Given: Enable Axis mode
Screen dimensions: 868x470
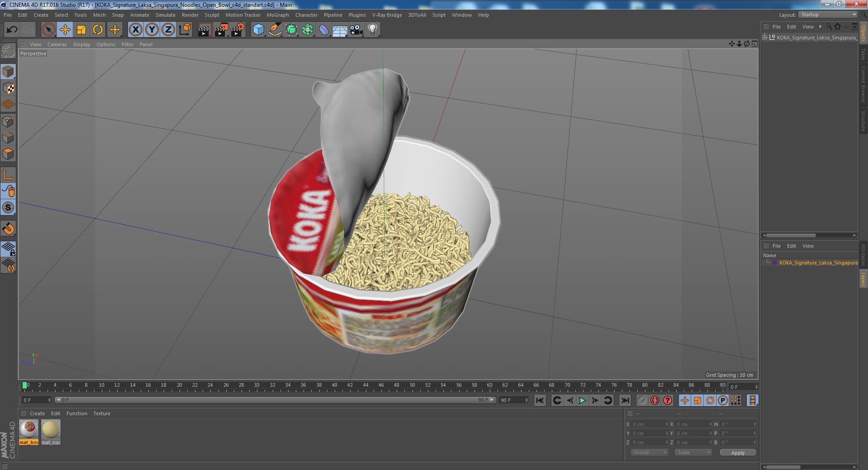Looking at the screenshot, I should click(8, 175).
